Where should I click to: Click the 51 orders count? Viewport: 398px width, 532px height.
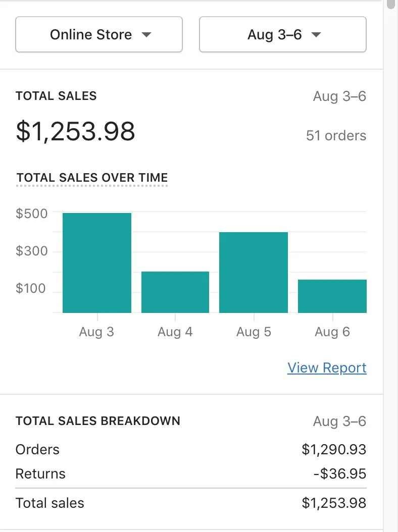click(x=336, y=135)
